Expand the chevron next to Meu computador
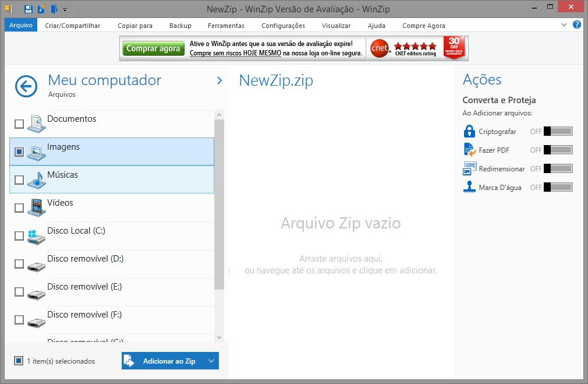This screenshot has height=384, width=588. point(219,80)
